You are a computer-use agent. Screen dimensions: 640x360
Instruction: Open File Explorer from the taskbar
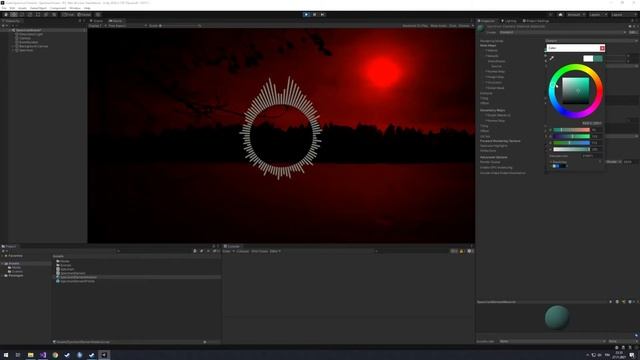tap(31, 355)
